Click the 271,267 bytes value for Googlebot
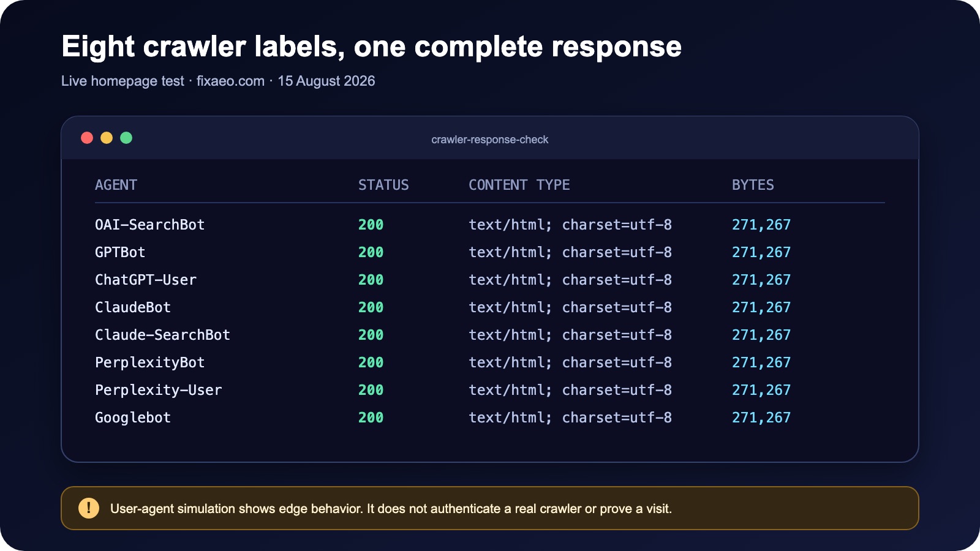 point(761,418)
